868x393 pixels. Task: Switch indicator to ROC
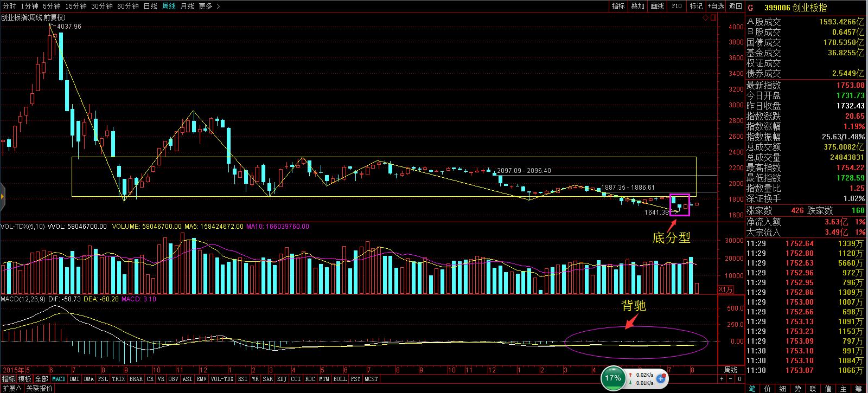[x=310, y=379]
